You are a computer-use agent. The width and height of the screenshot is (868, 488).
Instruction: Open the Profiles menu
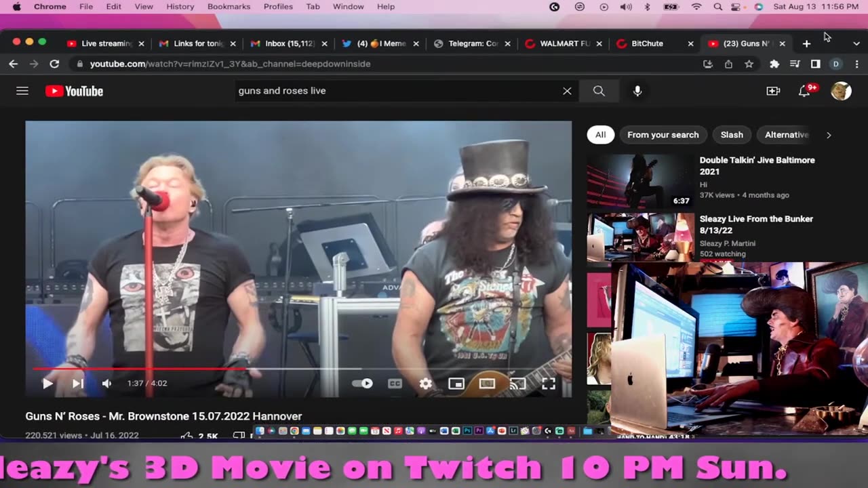pos(278,7)
